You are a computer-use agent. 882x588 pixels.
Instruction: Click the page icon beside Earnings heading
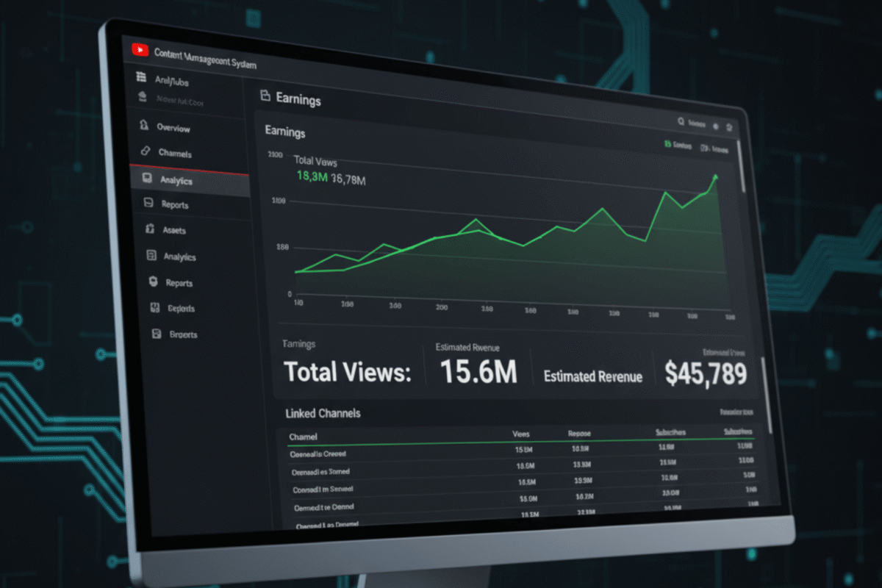coord(265,96)
